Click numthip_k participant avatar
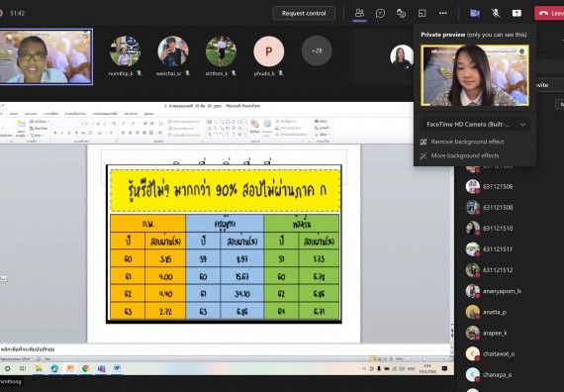 [125, 51]
